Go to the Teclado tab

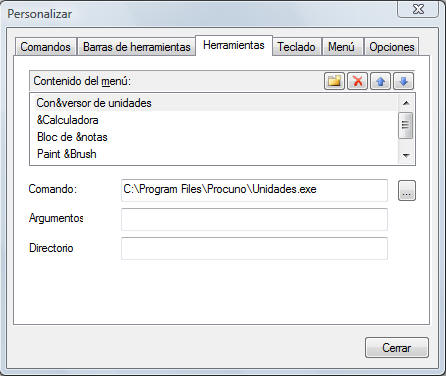tap(297, 47)
